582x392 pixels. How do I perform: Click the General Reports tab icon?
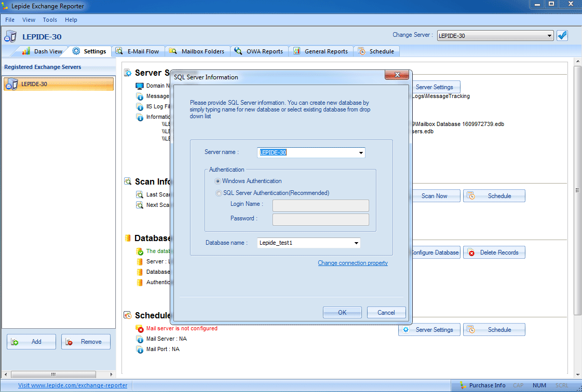[x=296, y=51]
